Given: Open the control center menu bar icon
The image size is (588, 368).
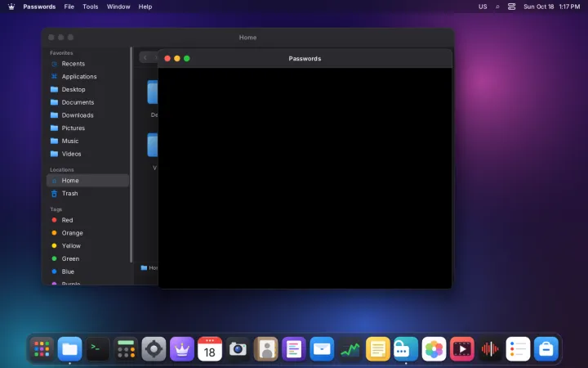Looking at the screenshot, I should (x=511, y=7).
